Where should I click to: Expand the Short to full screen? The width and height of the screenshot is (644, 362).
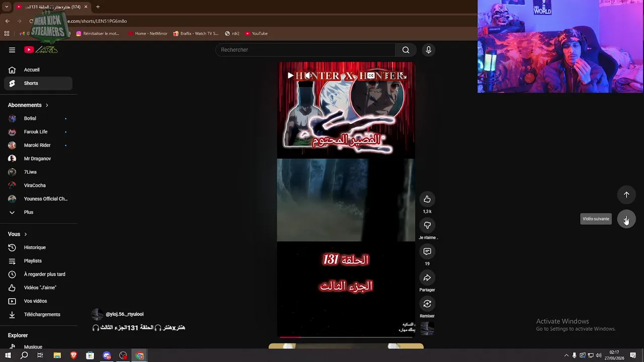coord(403,75)
